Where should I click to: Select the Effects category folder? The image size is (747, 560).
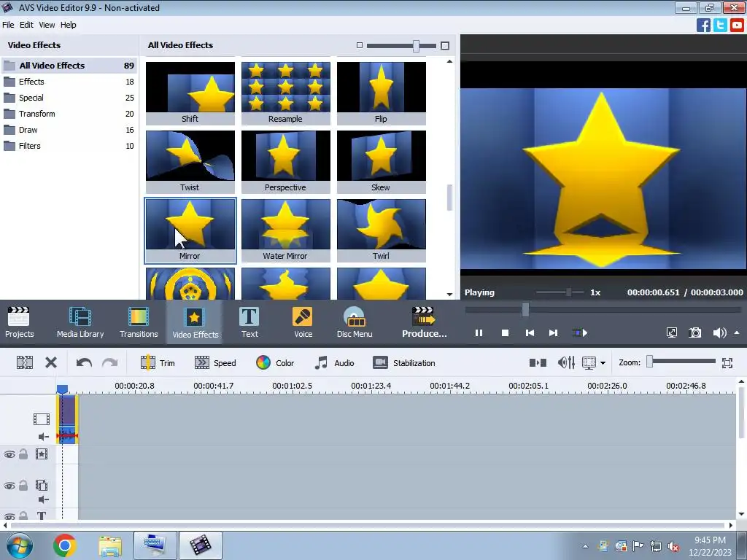point(69,82)
